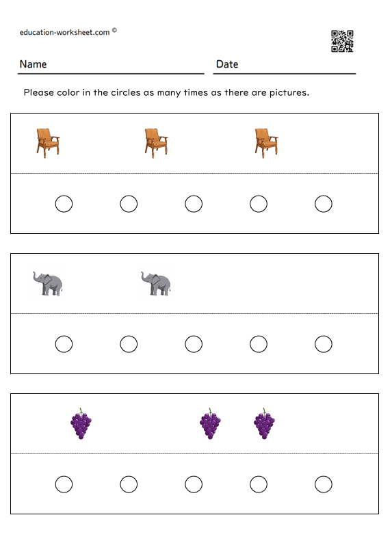Image resolution: width=392 pixels, height=554 pixels.
Task: Fill the second circle under the elephants
Action: [129, 344]
